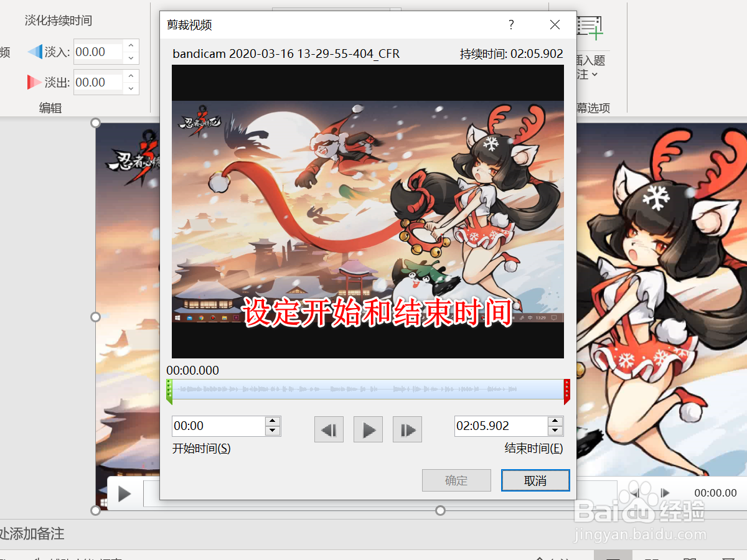
Task: Select the left-middle resize handle of slide video
Action: (96, 317)
